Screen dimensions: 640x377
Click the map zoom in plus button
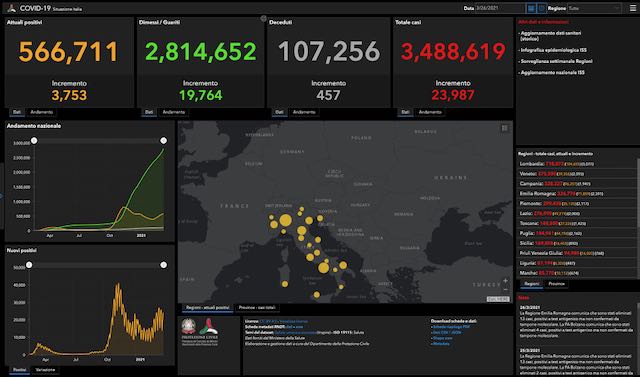point(505,281)
